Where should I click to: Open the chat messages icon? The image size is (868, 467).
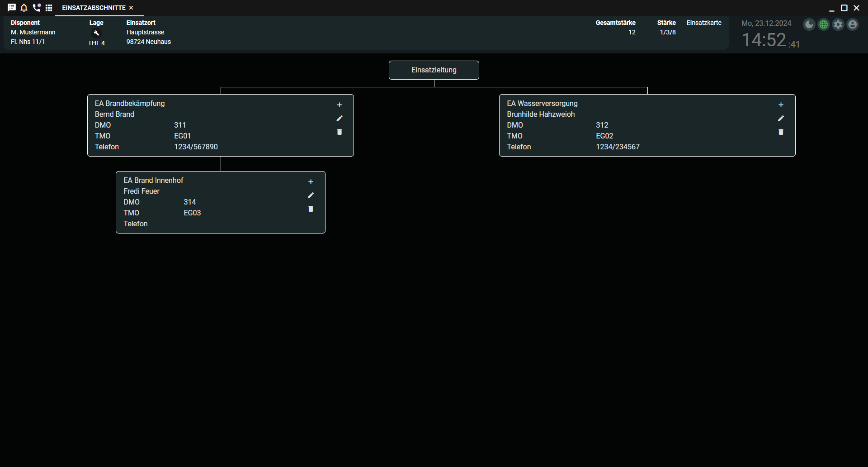point(12,8)
